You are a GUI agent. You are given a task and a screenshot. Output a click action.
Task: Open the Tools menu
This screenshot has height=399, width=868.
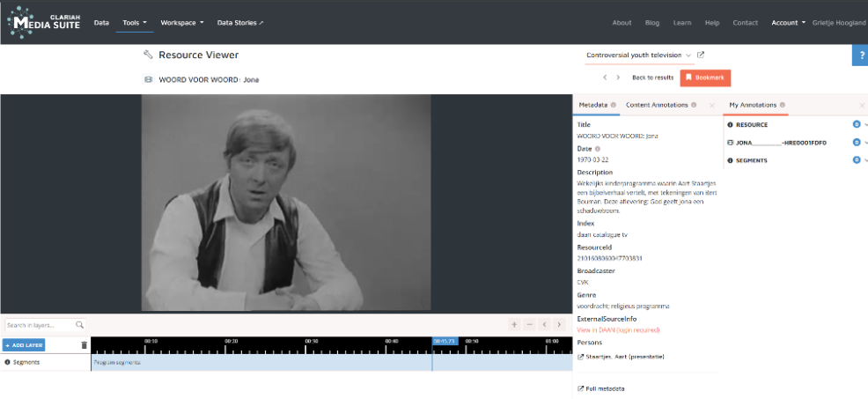point(134,22)
